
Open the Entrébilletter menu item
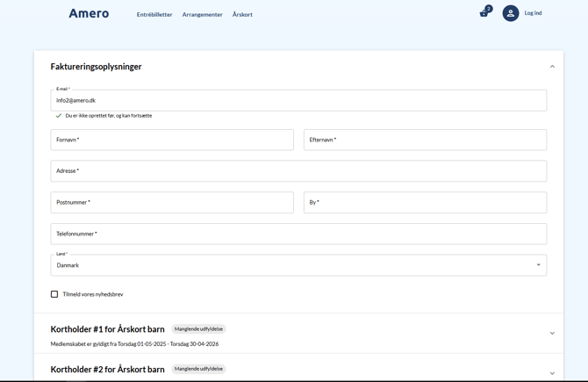click(x=154, y=15)
